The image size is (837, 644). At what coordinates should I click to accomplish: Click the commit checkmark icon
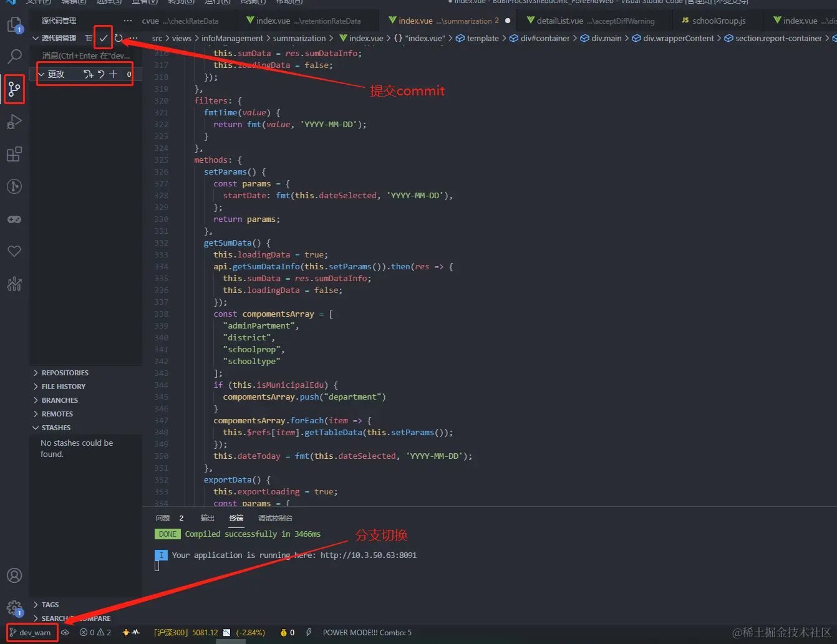tap(104, 38)
